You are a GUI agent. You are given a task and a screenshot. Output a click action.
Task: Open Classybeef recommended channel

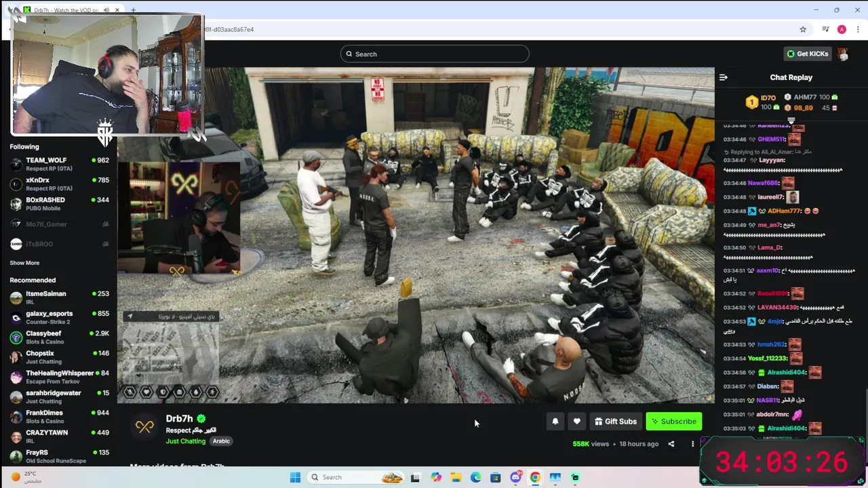[60, 337]
